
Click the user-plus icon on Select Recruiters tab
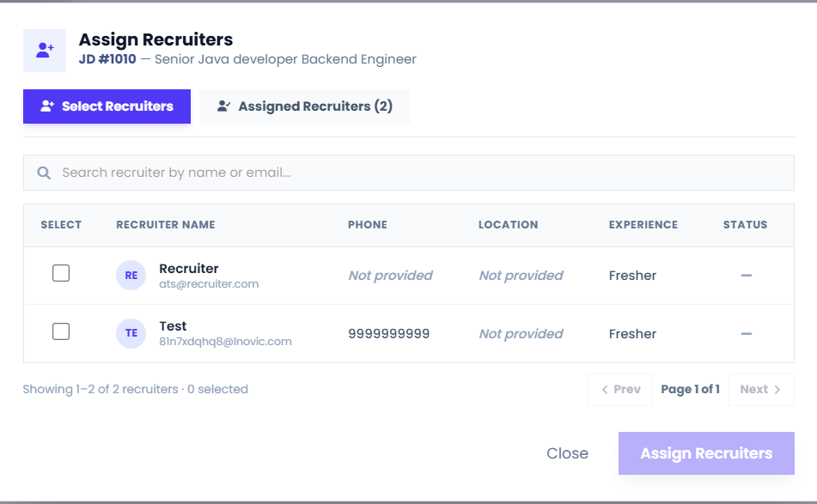point(47,106)
